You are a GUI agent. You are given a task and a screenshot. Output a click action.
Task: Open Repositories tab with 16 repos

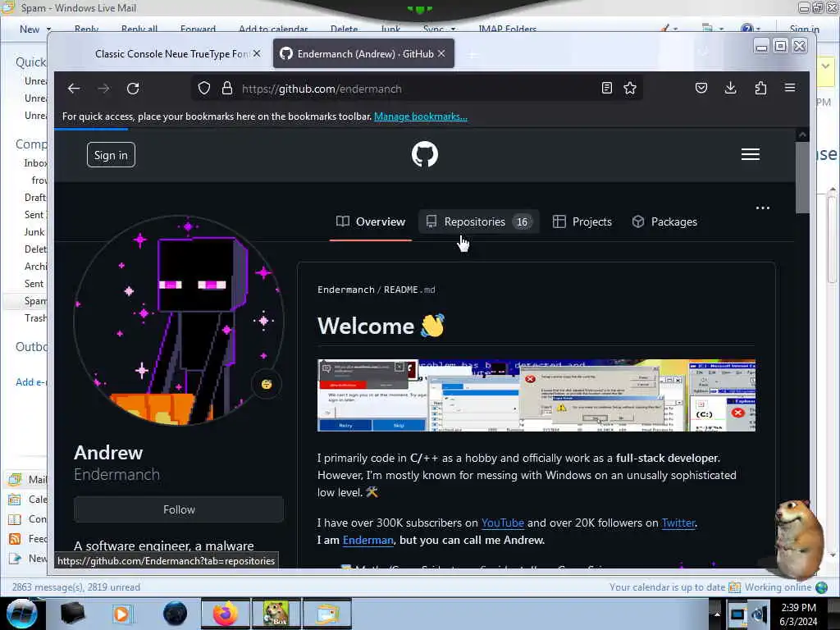(x=478, y=221)
